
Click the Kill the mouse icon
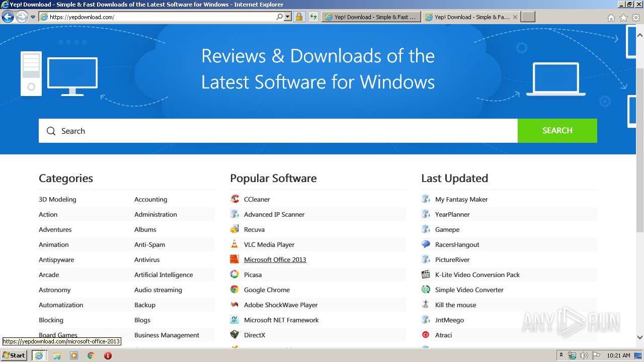coord(426,305)
